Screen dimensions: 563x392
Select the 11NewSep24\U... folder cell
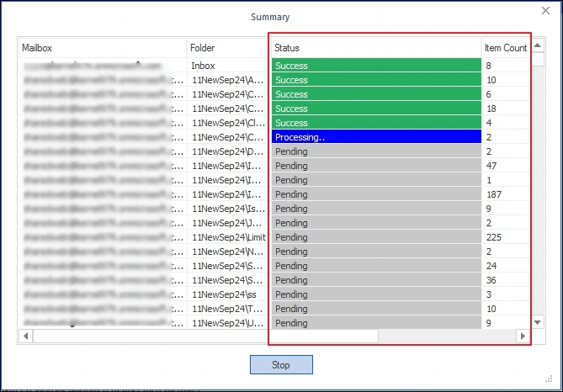pos(227,323)
